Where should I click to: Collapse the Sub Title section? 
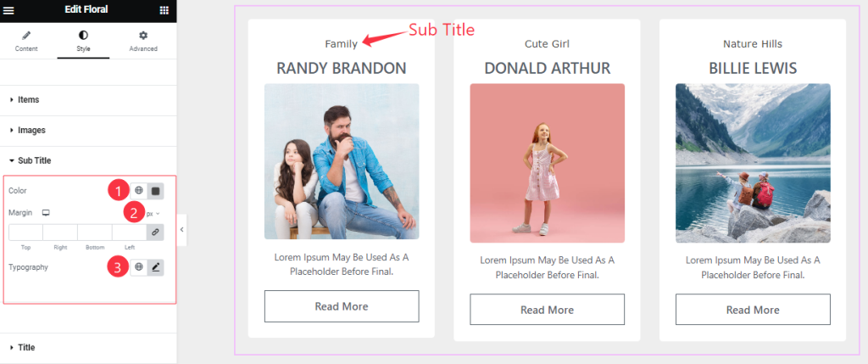(x=88, y=160)
